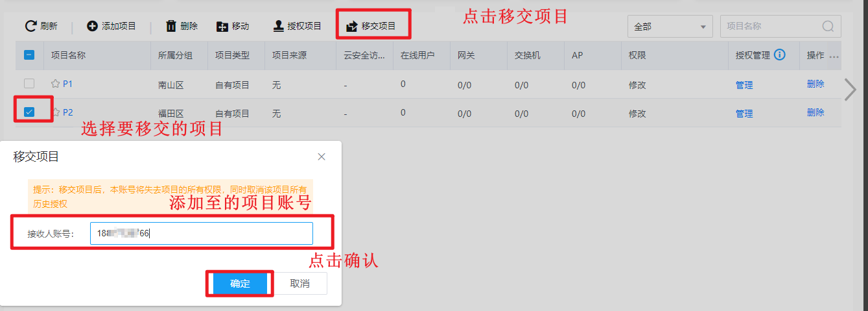
Task: Click the search magnifier icon
Action: [x=828, y=27]
